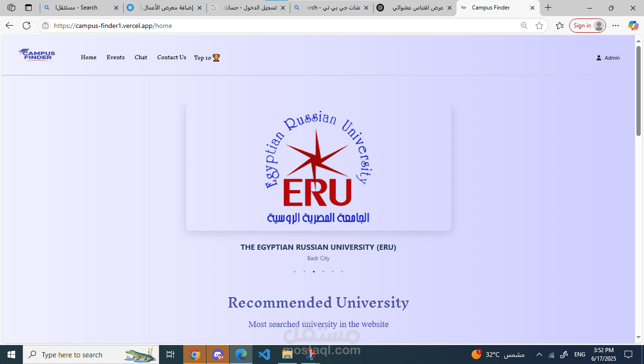
Task: Select the active third carousel dot
Action: (314, 272)
